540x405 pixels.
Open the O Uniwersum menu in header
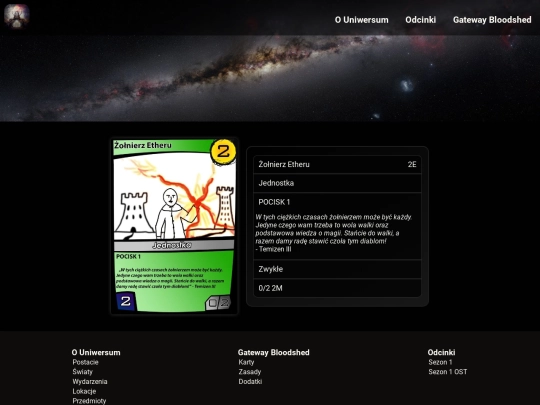point(361,20)
